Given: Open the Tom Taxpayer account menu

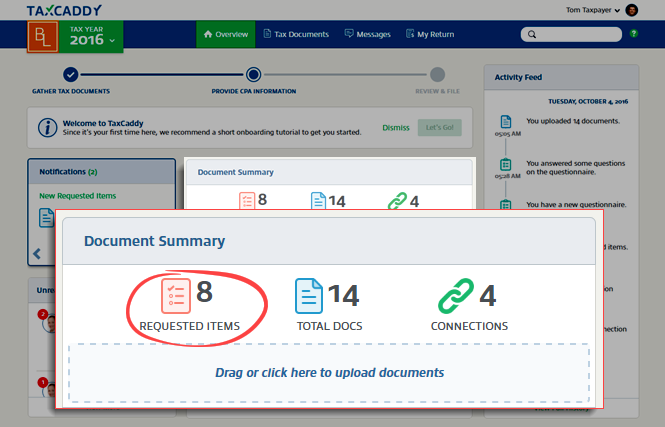Looking at the screenshot, I should pyautogui.click(x=593, y=10).
